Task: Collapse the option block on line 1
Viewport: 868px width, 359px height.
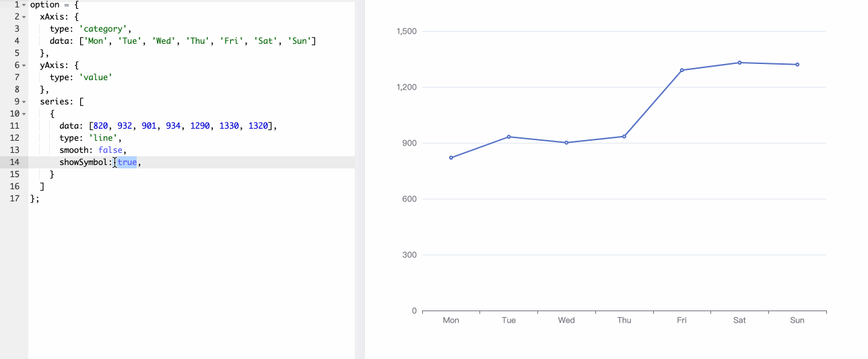Action: tap(24, 5)
